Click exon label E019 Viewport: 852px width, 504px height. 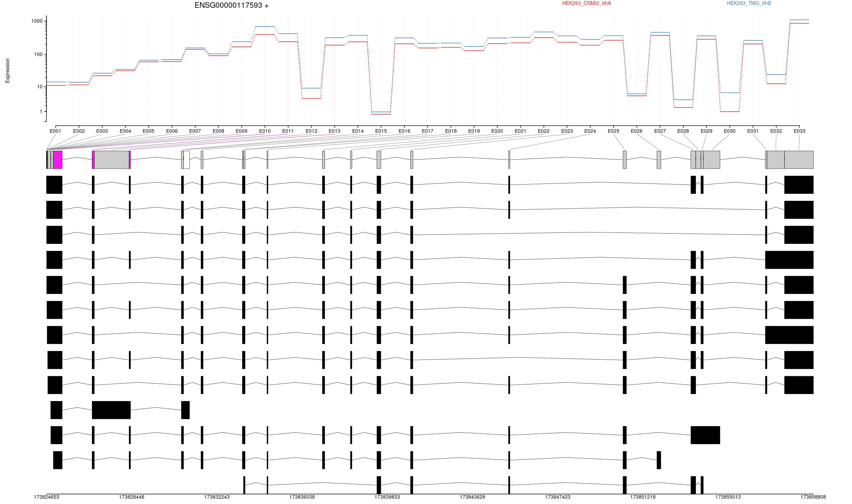474,131
